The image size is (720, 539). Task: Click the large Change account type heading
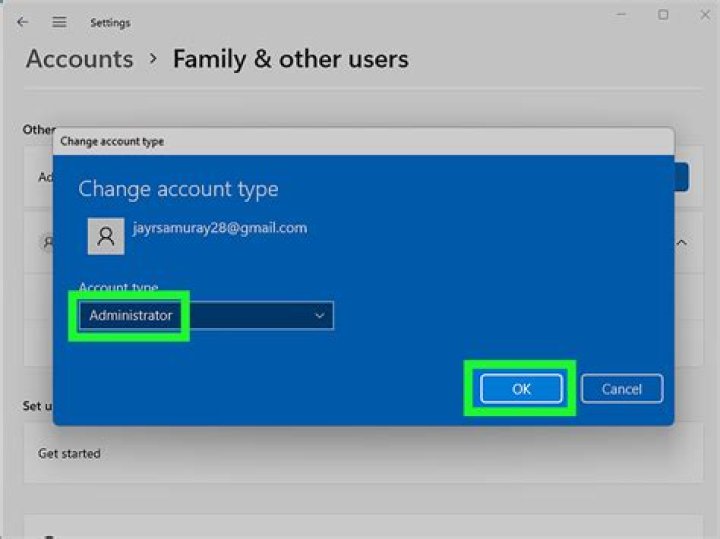[x=178, y=189]
